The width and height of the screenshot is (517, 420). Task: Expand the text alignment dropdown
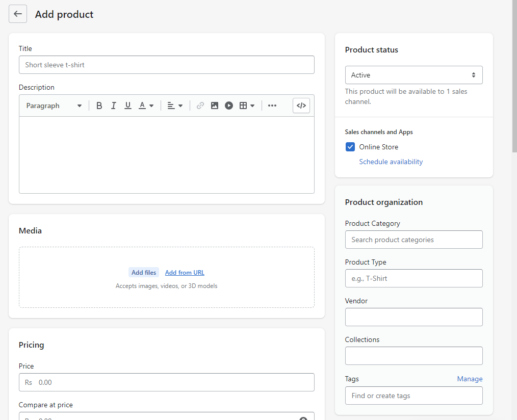(175, 106)
